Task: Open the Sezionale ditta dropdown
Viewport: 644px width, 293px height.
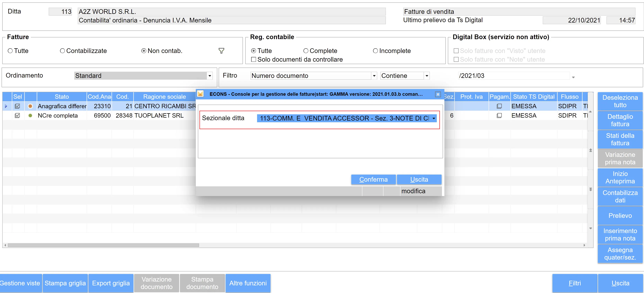Action: pyautogui.click(x=434, y=118)
